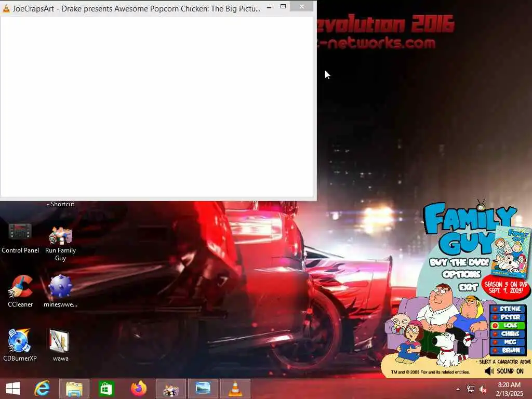Open Options in Family Guy widget
Image resolution: width=532 pixels, height=399 pixels.
click(x=461, y=274)
